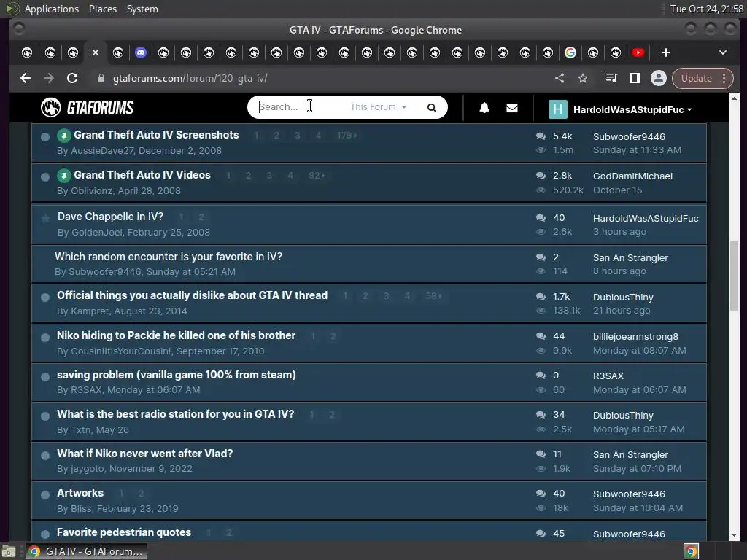Open the notifications bell
Image resolution: width=747 pixels, height=560 pixels.
[484, 108]
